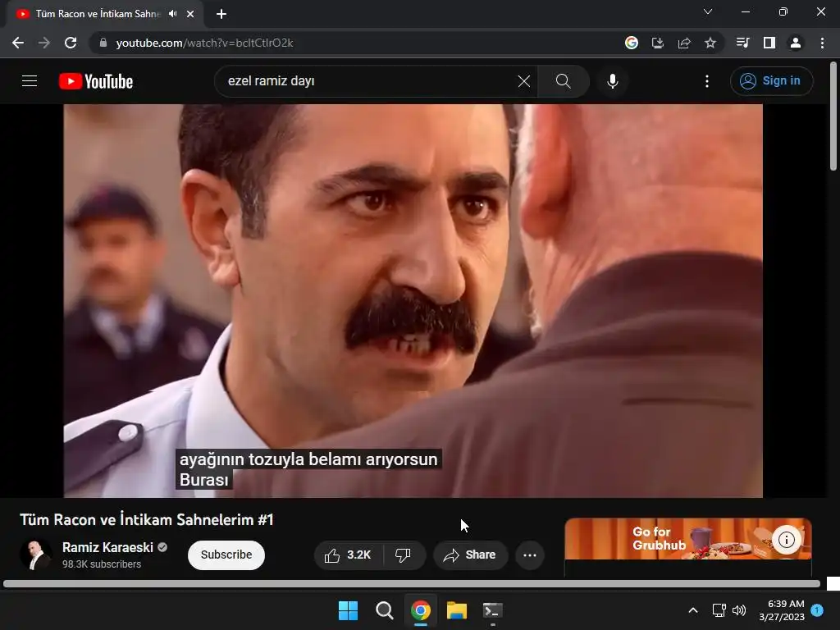Go to YouTube home via logo
This screenshot has width=840, height=630.
[96, 81]
